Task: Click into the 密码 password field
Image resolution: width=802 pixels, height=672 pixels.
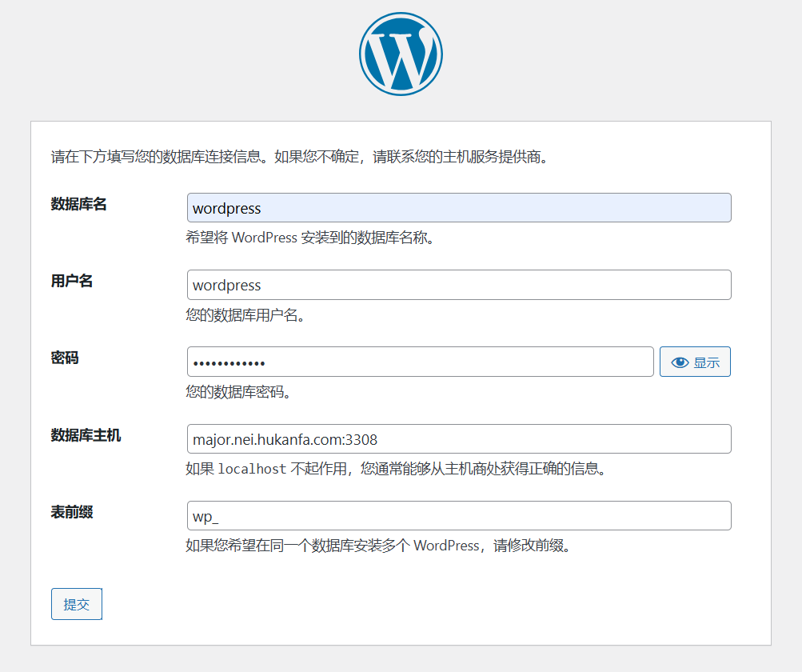Action: 421,362
